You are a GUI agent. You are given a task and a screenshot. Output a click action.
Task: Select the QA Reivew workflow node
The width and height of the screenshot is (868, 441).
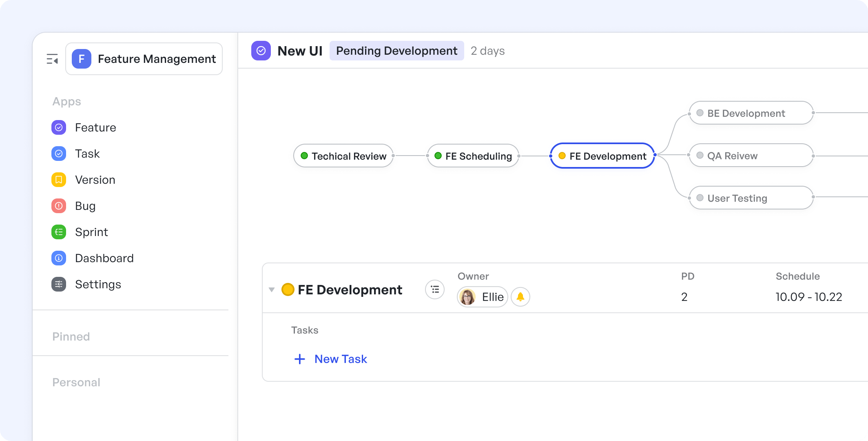751,156
